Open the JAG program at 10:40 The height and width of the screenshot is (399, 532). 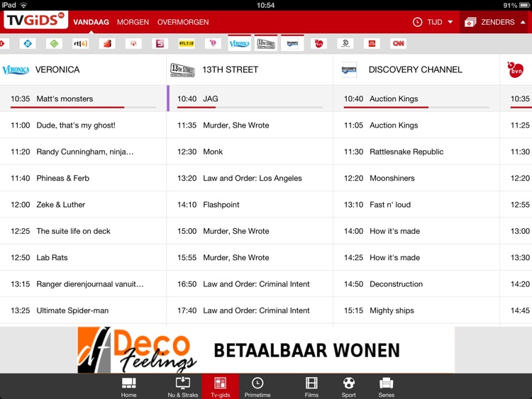[250, 99]
